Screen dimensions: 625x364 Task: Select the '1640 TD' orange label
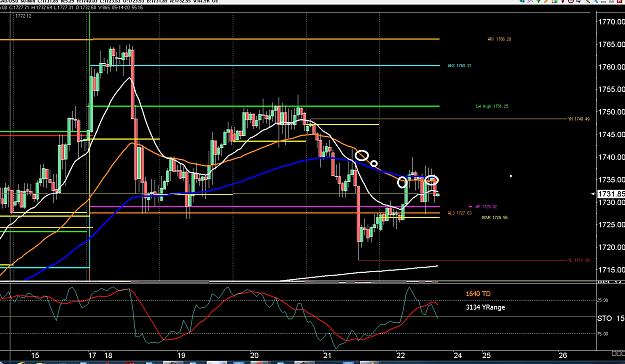pyautogui.click(x=478, y=294)
